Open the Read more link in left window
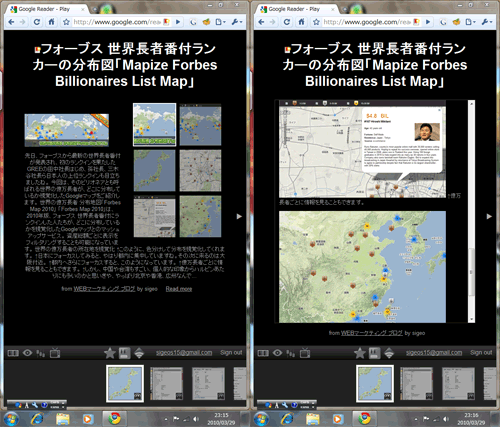The width and height of the screenshot is (500, 427). click(179, 289)
